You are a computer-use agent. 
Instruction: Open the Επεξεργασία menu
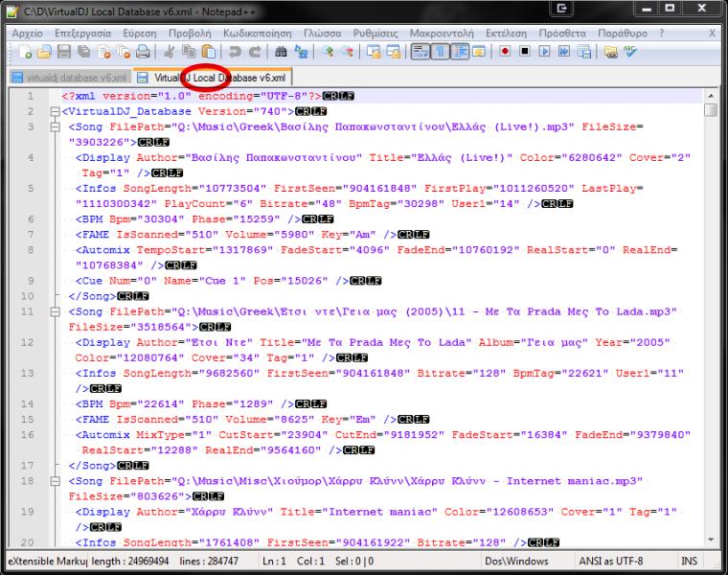tap(82, 34)
